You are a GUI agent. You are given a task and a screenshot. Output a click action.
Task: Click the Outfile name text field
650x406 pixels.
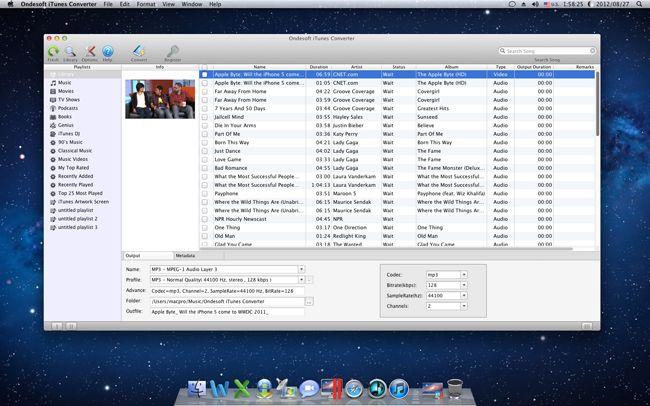[227, 312]
